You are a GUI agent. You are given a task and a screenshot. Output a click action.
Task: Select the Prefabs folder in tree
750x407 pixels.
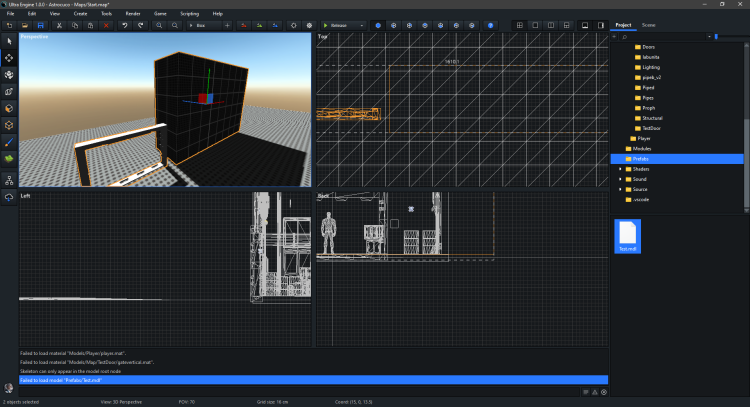tap(640, 159)
